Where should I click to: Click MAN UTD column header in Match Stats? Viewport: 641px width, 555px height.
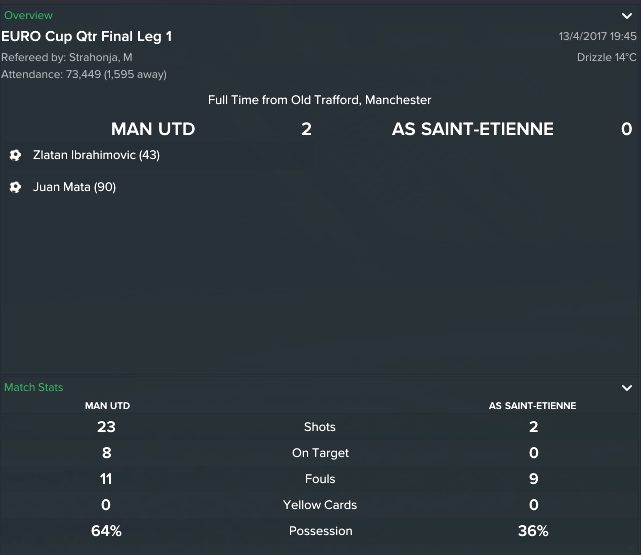[108, 406]
